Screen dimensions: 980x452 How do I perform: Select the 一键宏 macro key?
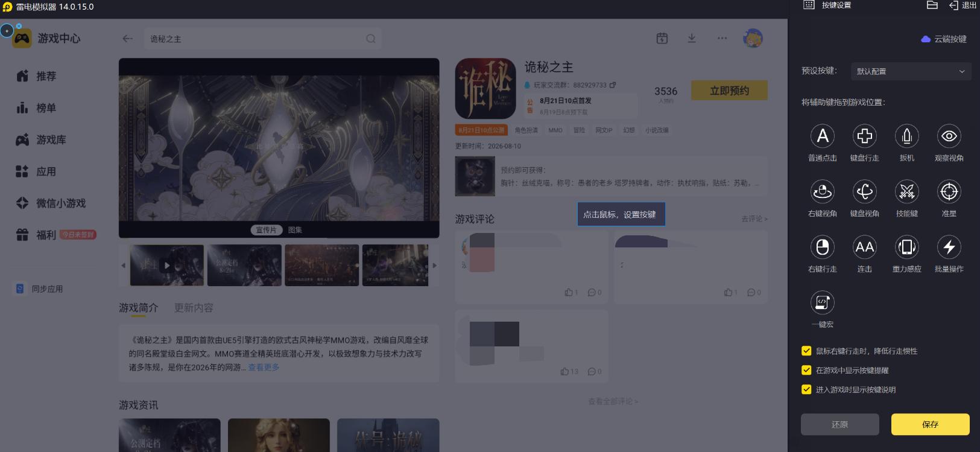point(823,303)
